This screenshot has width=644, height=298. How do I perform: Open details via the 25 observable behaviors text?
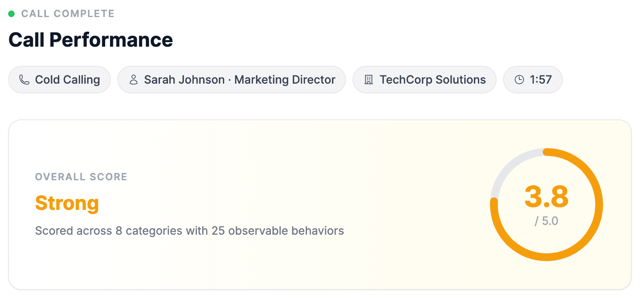coord(189,231)
